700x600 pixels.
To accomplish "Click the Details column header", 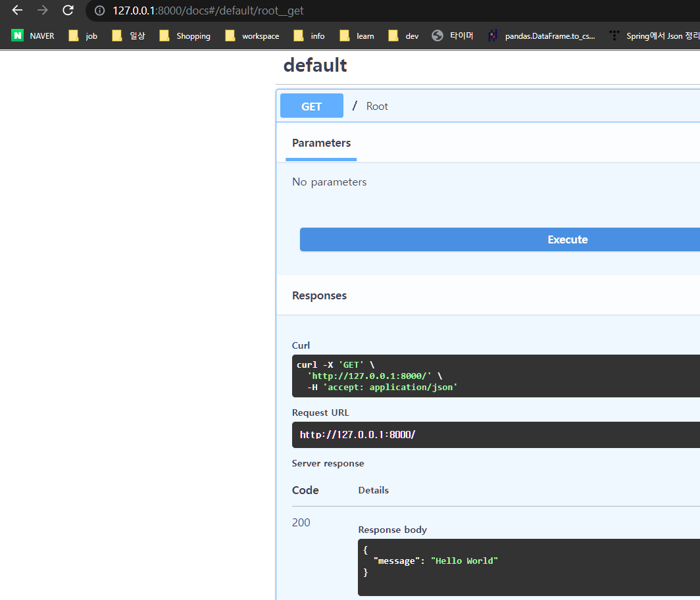I will 374,490.
